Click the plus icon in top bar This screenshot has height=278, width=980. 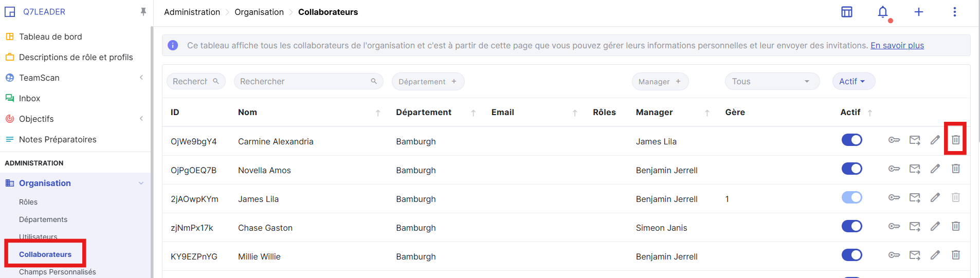click(918, 12)
